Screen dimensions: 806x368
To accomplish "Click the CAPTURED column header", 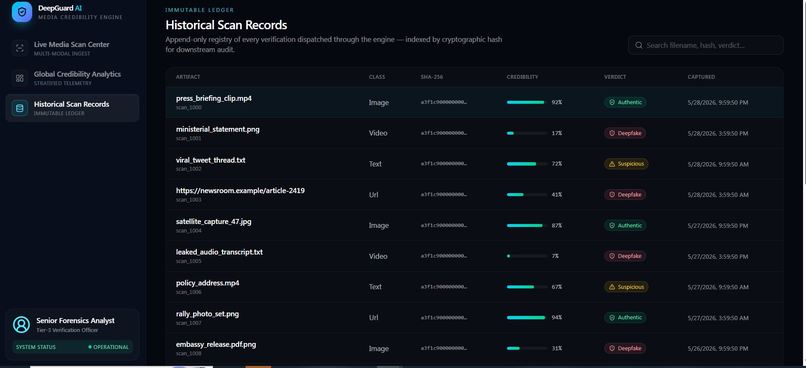I will click(x=701, y=77).
